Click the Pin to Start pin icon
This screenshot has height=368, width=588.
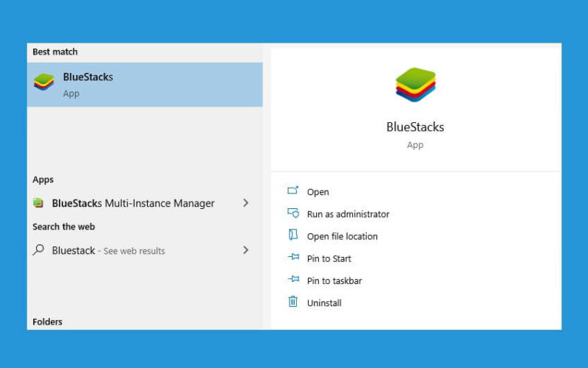293,257
